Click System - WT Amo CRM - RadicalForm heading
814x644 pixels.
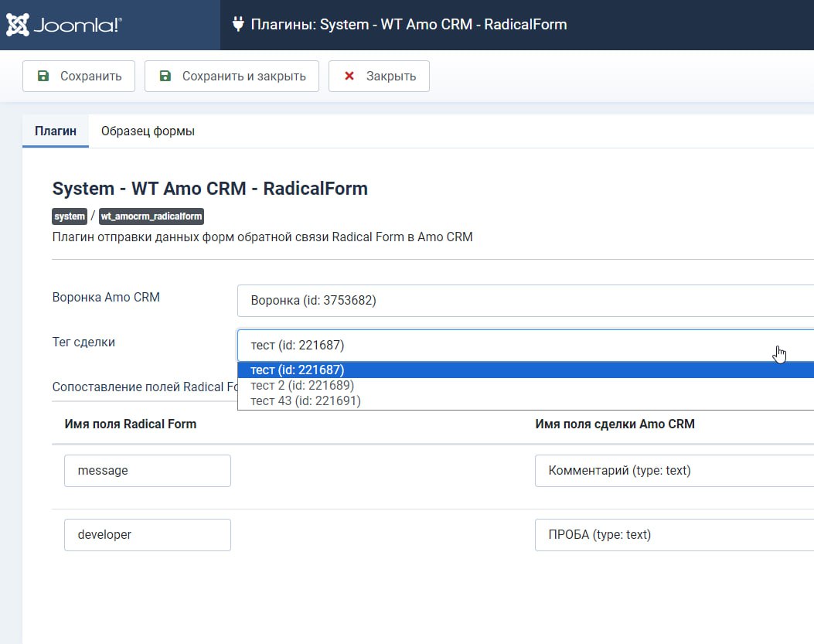click(209, 188)
